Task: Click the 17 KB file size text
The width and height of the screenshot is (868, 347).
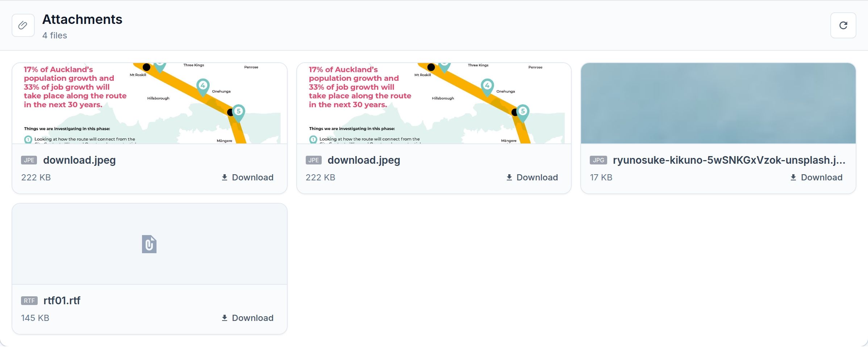Action: click(601, 177)
